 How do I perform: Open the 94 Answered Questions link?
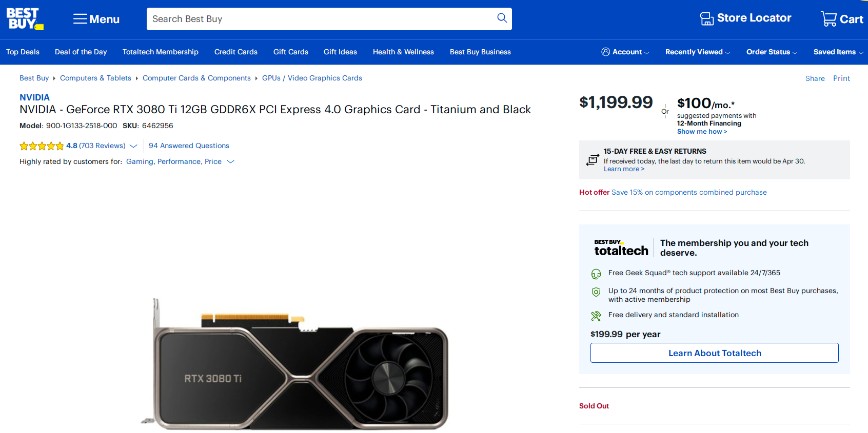click(189, 146)
